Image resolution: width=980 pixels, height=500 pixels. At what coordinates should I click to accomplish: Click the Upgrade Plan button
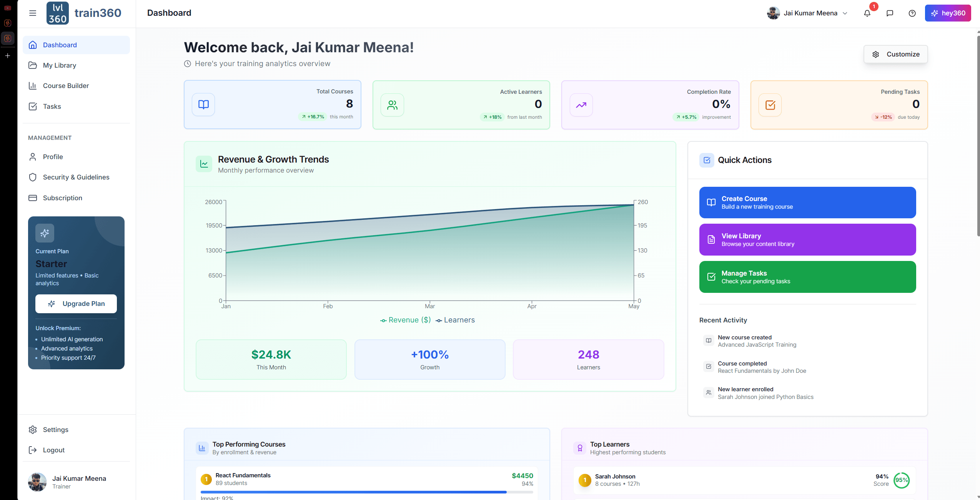pos(76,304)
